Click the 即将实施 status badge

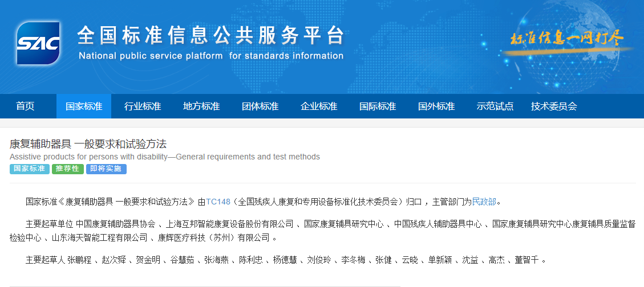pos(106,169)
